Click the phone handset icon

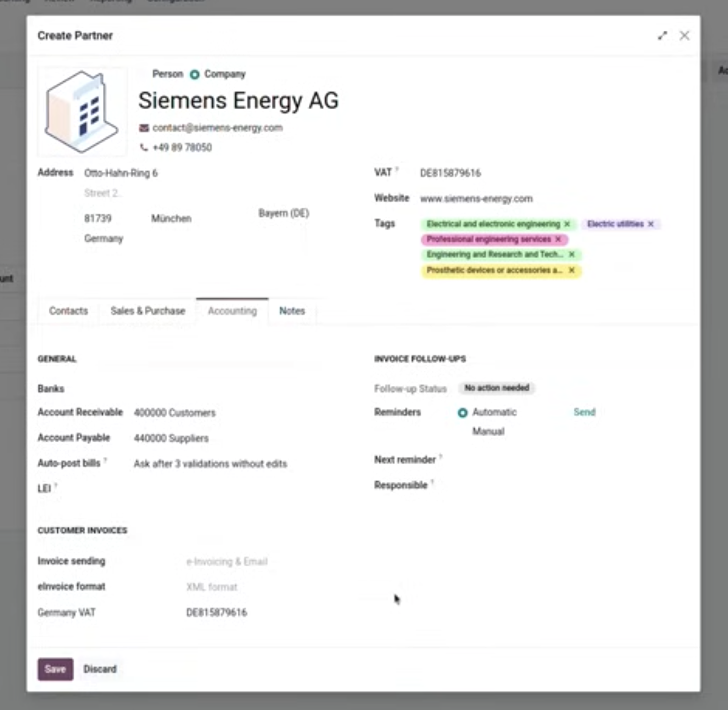point(144,147)
